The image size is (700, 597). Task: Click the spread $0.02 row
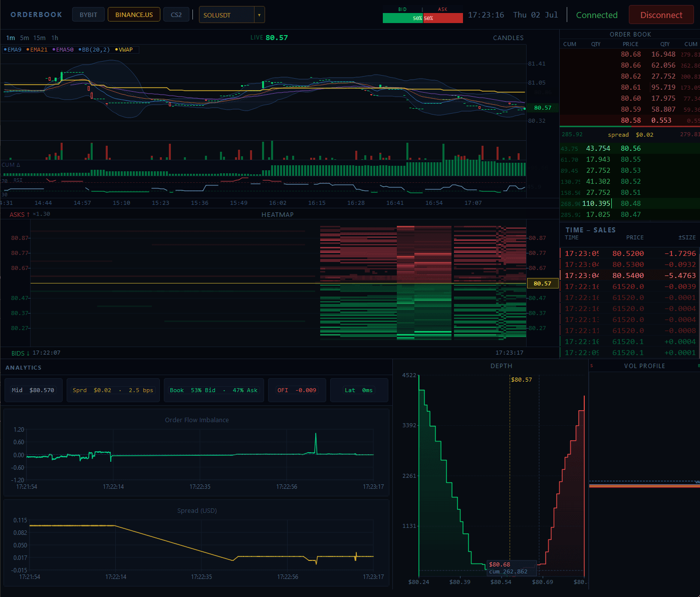pos(630,134)
